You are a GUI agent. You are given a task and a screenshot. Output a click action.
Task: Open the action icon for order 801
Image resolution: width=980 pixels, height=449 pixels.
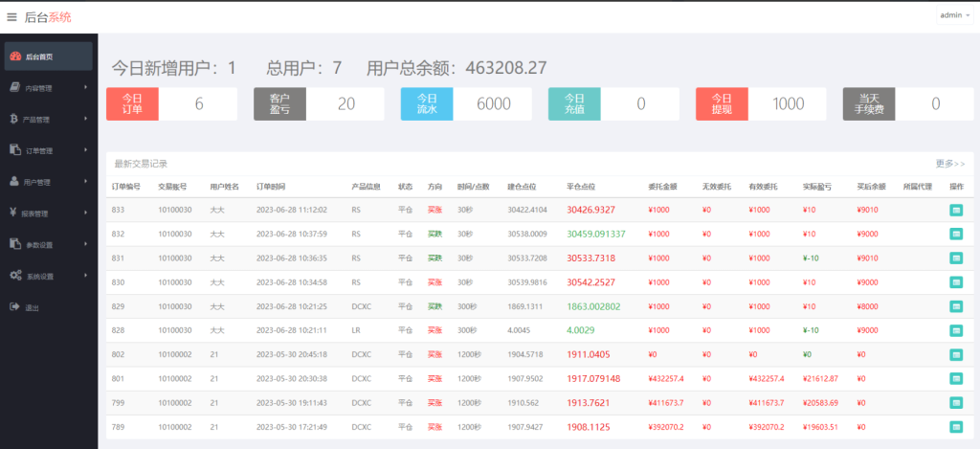956,379
